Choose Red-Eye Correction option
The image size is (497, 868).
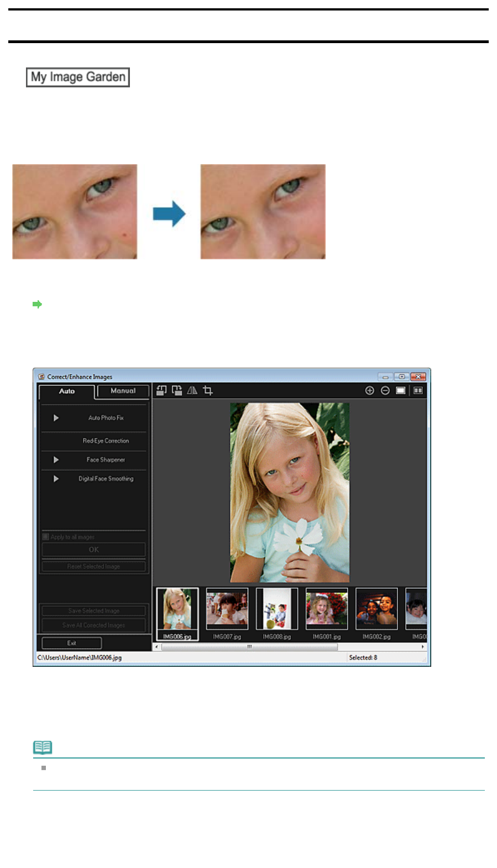(106, 441)
